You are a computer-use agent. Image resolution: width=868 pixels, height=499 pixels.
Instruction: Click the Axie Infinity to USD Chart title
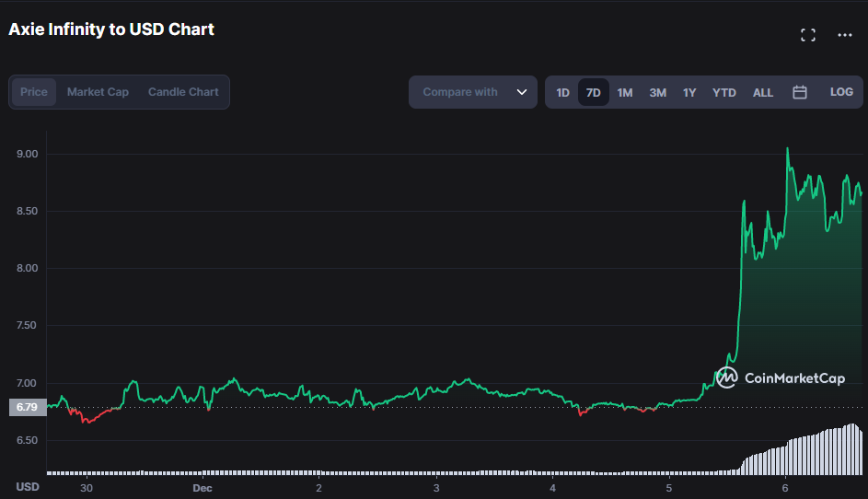[x=111, y=29]
